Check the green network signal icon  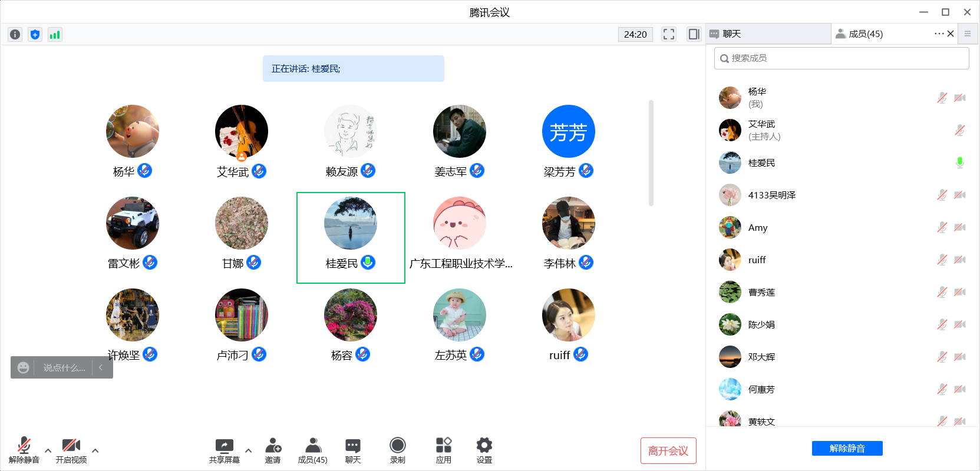55,35
